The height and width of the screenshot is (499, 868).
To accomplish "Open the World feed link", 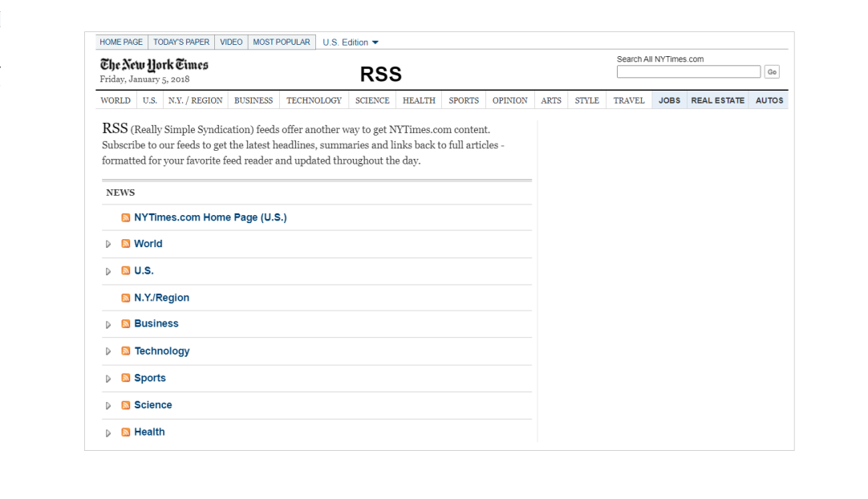I will click(148, 244).
